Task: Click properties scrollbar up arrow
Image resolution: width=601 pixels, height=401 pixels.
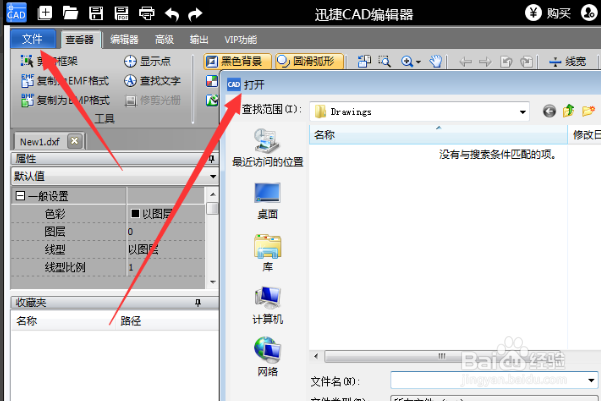Action: point(212,194)
